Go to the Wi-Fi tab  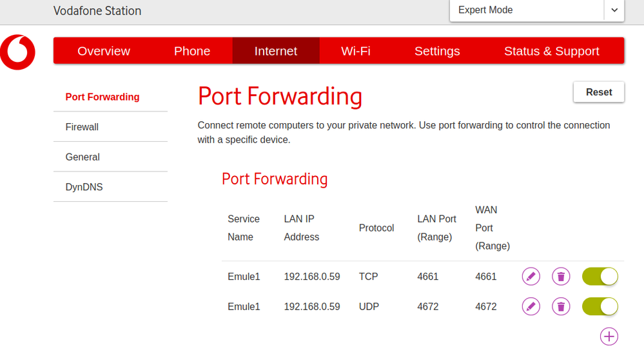[x=356, y=51]
